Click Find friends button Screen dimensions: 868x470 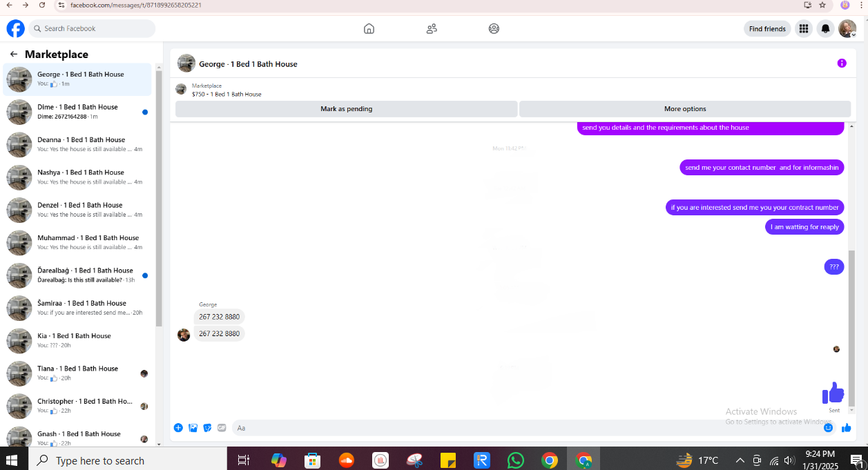tap(767, 29)
